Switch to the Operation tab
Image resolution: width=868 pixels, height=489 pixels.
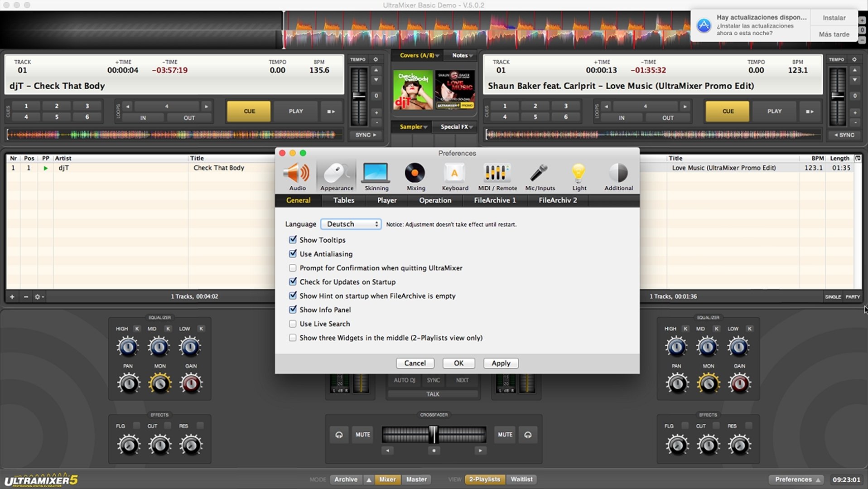(x=435, y=200)
